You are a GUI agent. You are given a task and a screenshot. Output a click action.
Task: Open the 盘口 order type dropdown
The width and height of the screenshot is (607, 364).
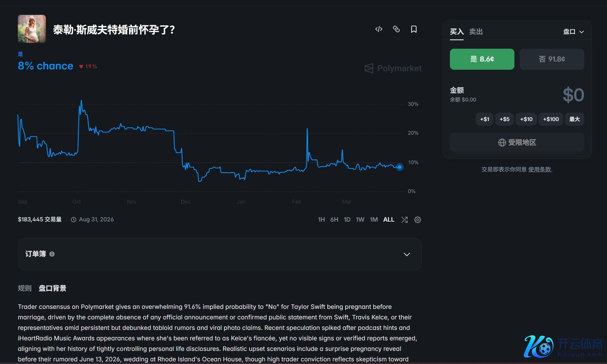(x=573, y=32)
